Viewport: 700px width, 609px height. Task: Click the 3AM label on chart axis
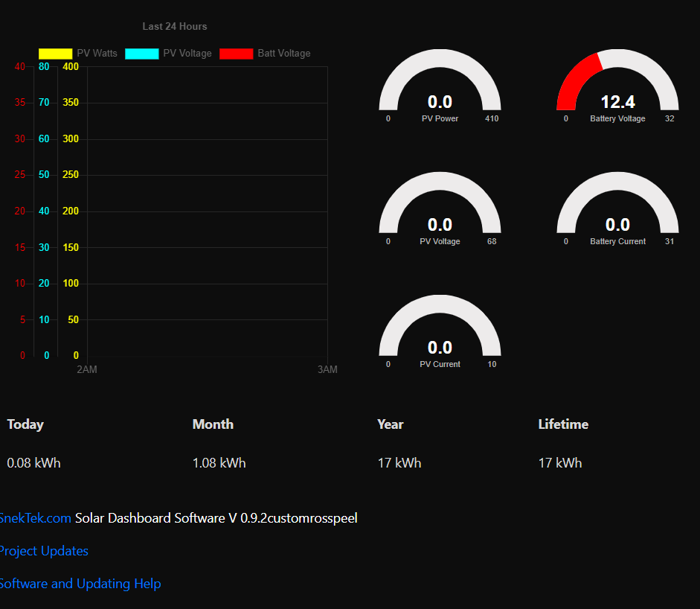point(327,370)
